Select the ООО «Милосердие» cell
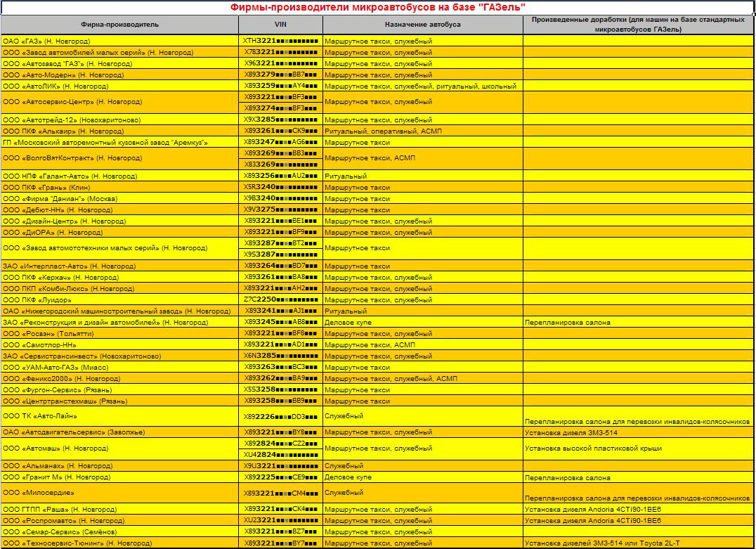 click(119, 493)
